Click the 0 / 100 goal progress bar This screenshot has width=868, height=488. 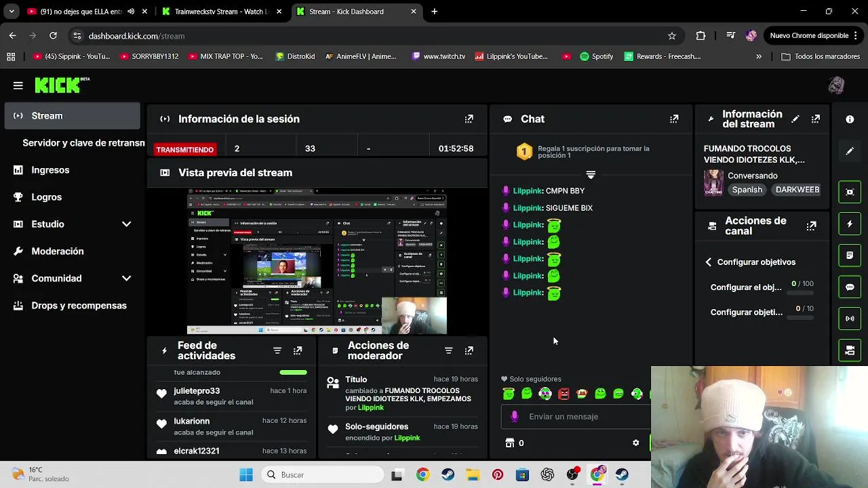click(x=800, y=292)
